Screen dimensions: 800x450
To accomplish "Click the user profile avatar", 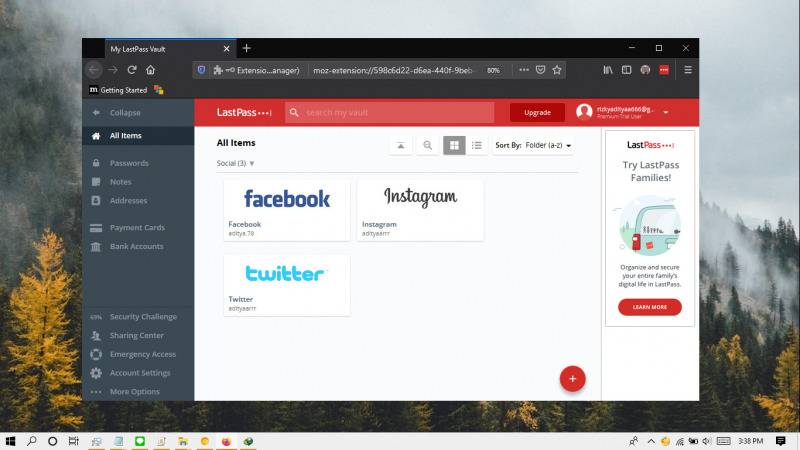I will pyautogui.click(x=584, y=112).
